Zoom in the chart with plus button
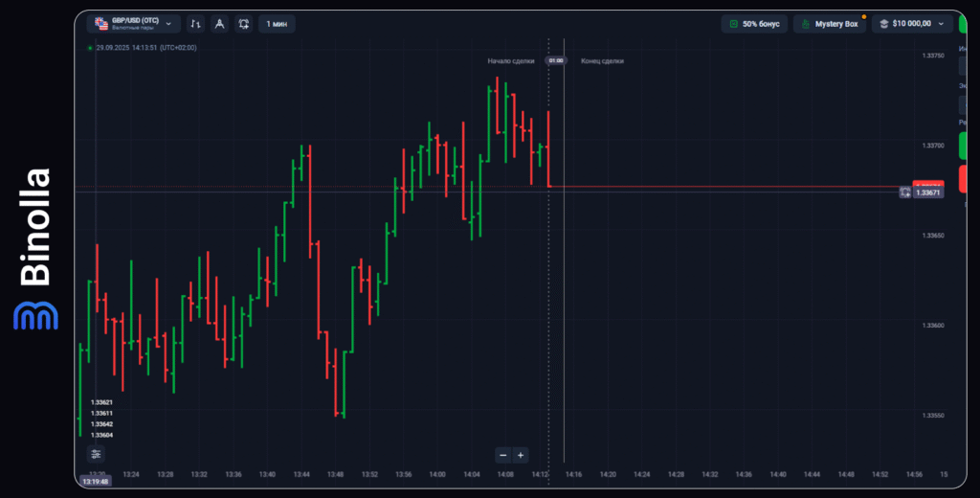The width and height of the screenshot is (980, 498). coord(521,455)
